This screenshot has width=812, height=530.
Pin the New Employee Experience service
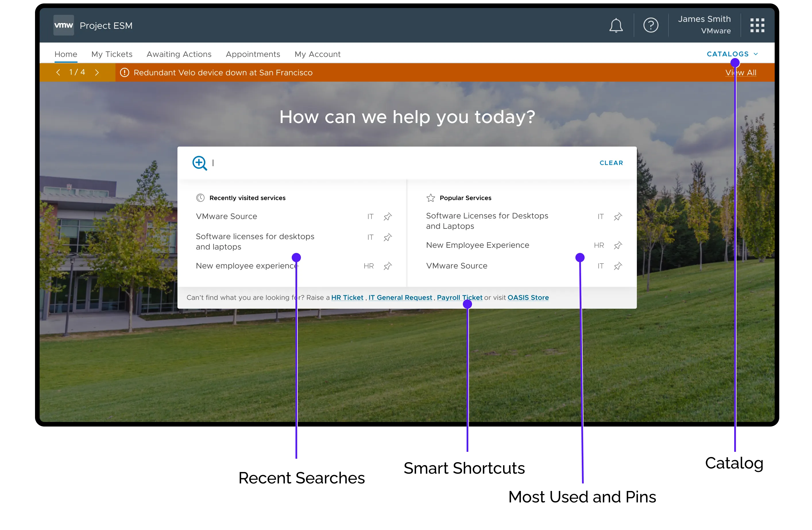(618, 245)
